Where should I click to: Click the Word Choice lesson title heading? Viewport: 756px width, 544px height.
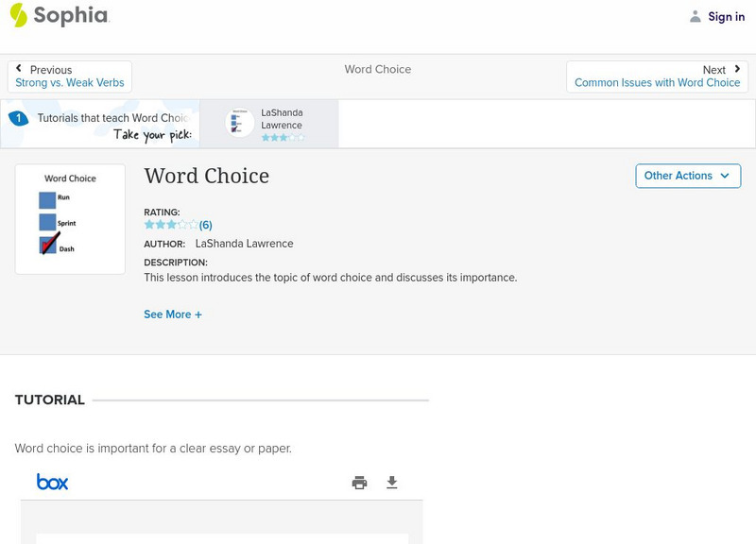(206, 176)
